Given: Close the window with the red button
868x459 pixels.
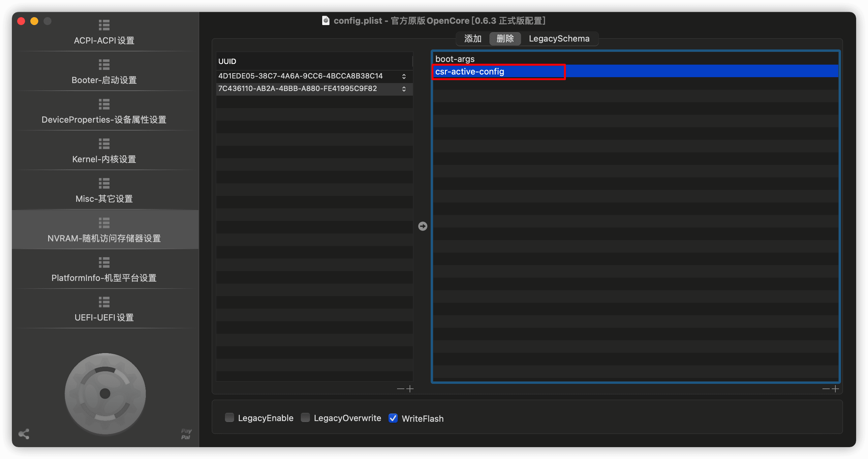Looking at the screenshot, I should [21, 21].
